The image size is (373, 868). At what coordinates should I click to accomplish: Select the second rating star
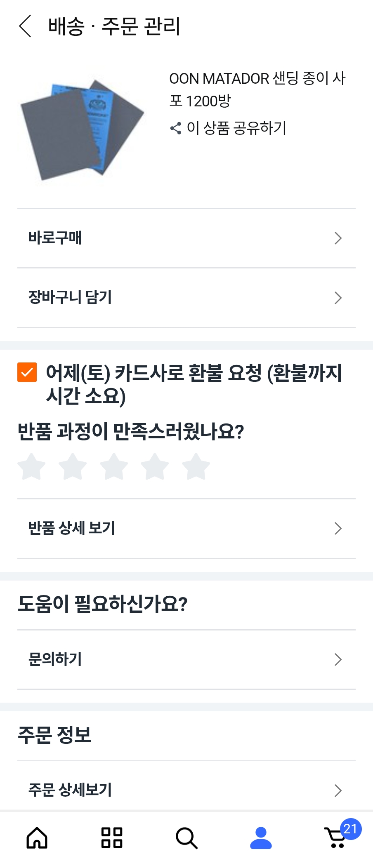(x=73, y=467)
